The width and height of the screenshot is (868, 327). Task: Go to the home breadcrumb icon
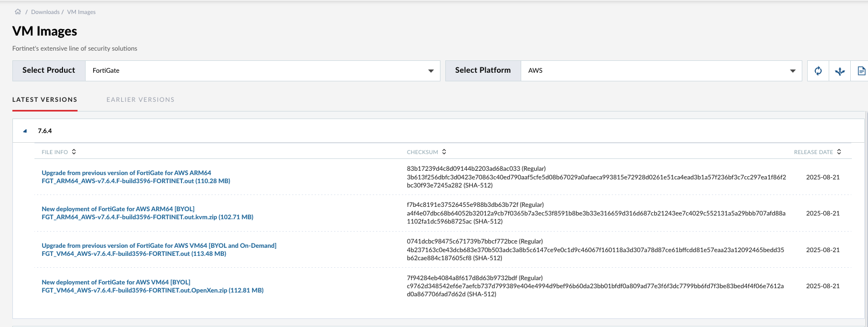click(18, 12)
